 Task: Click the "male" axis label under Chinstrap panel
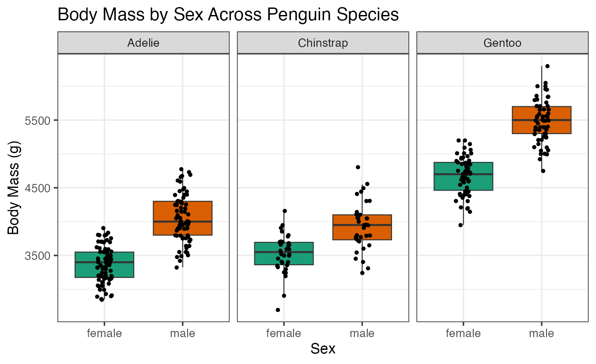tap(362, 333)
